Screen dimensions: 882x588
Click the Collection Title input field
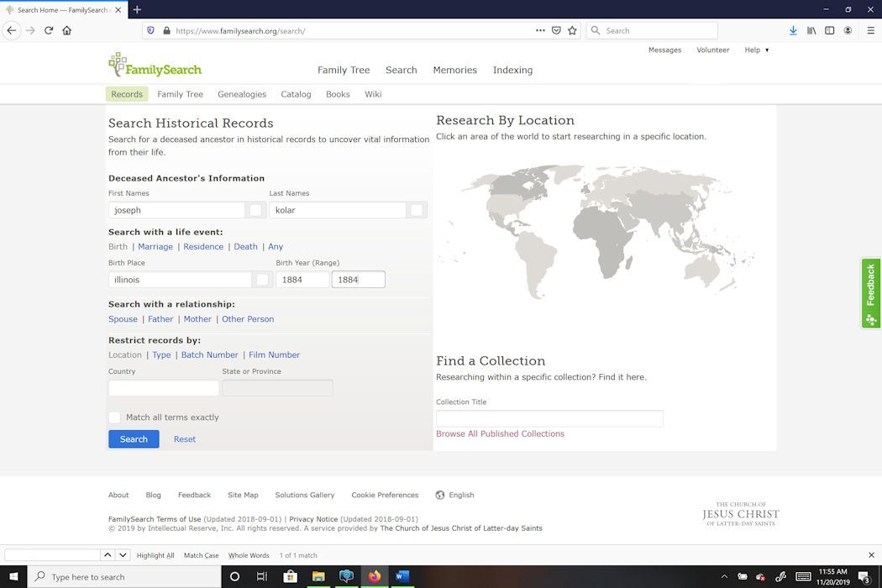(549, 418)
